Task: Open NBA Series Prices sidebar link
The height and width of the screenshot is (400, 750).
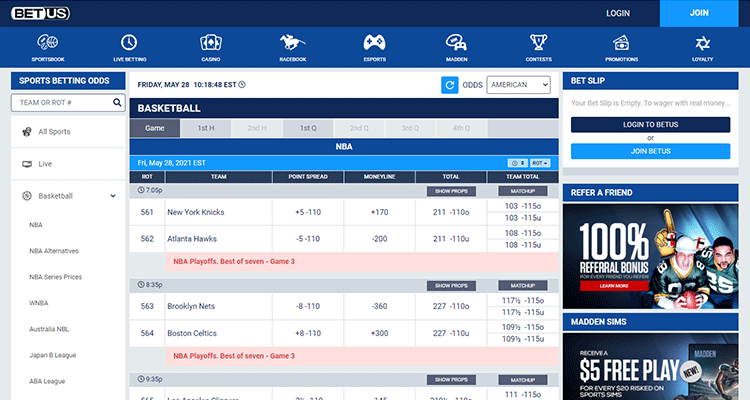Action: click(x=55, y=277)
